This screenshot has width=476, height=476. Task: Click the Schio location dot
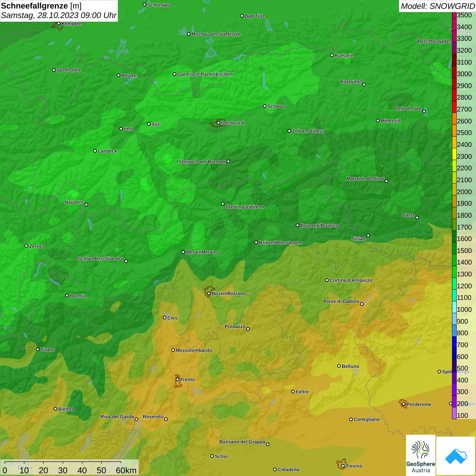tap(212, 456)
